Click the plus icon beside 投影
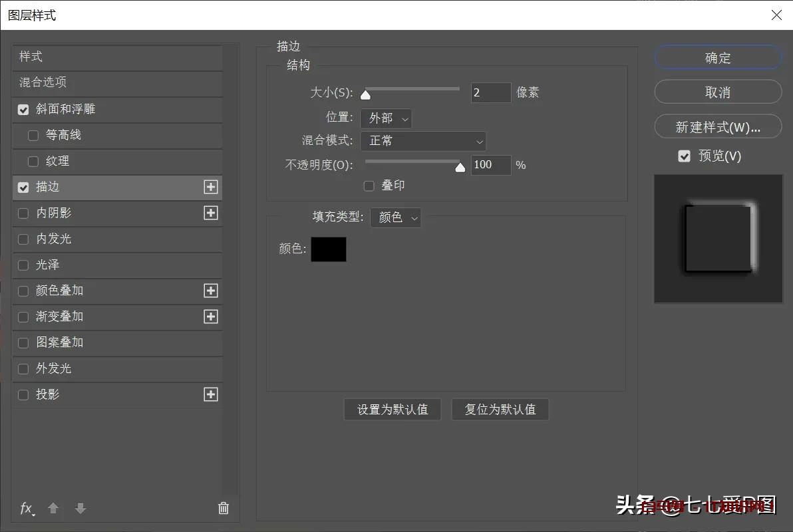This screenshot has height=532, width=793. click(211, 394)
